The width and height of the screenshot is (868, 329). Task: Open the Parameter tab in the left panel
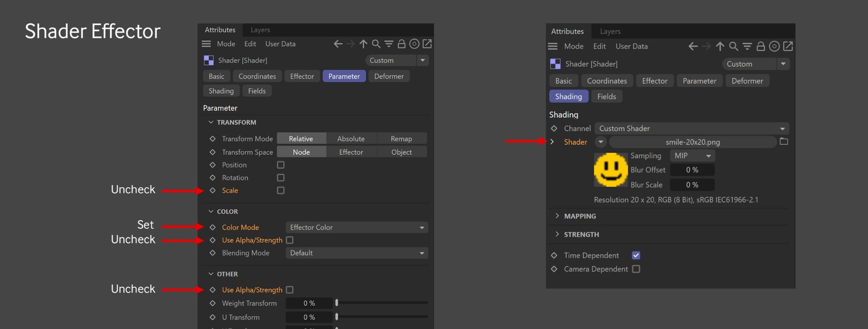344,76
